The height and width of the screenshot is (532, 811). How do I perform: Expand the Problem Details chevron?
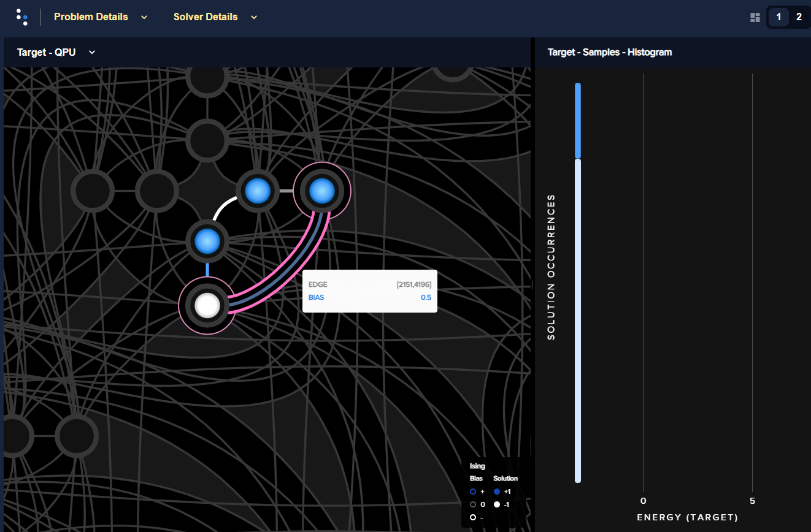[x=144, y=17]
